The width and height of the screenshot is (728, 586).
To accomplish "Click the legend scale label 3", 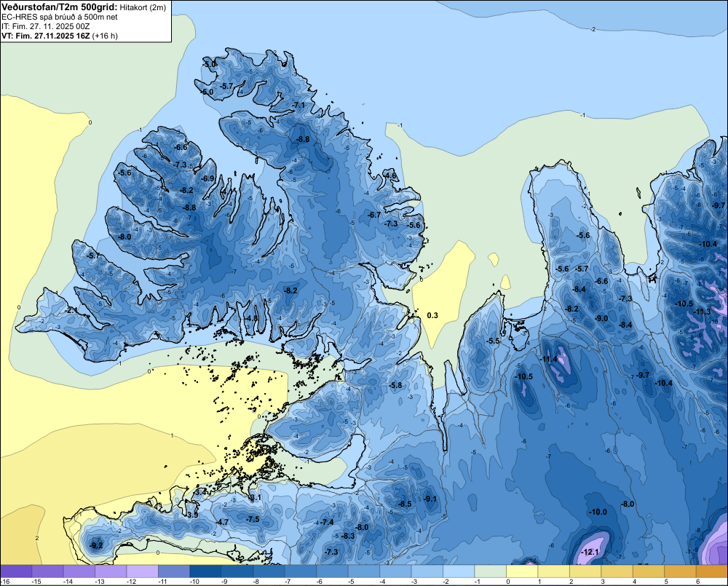I will tap(603, 582).
